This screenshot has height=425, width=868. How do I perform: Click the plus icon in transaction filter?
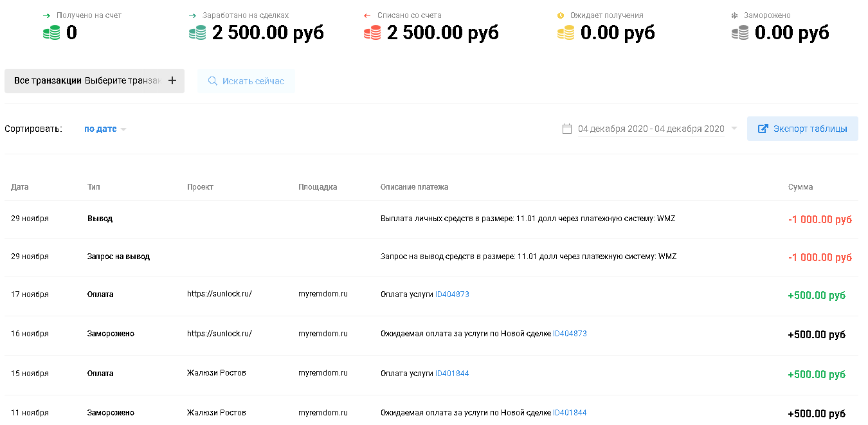(172, 81)
